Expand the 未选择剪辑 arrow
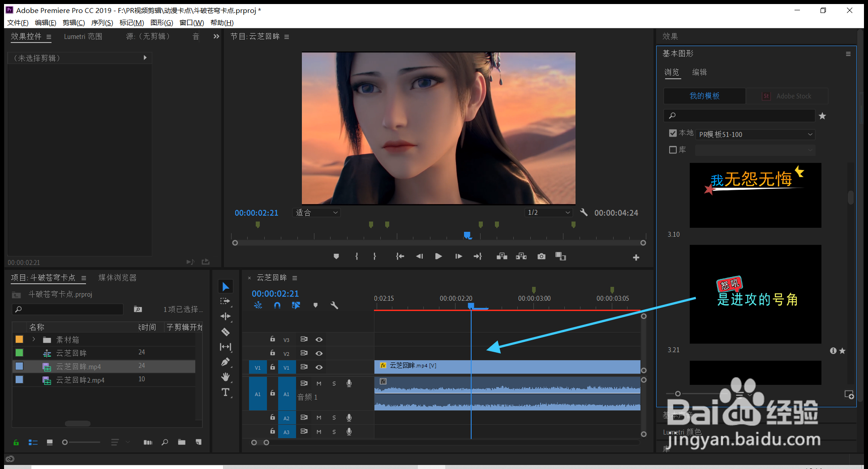 click(x=145, y=58)
